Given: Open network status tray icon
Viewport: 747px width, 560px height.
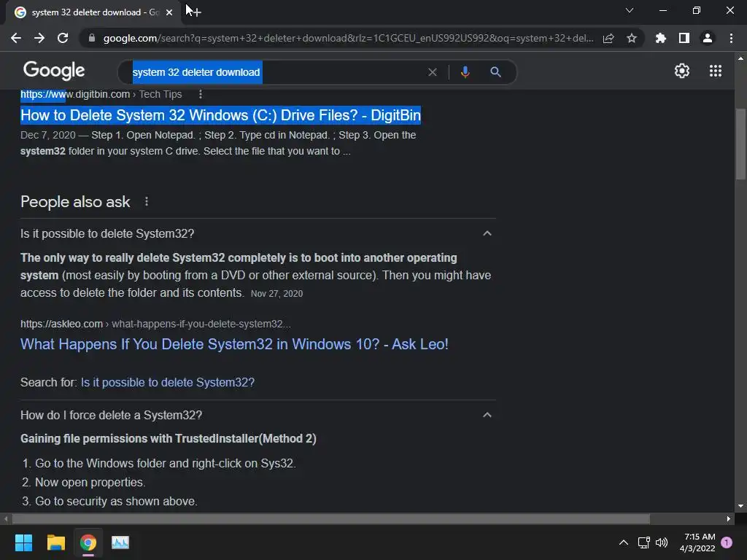Looking at the screenshot, I should [643, 542].
